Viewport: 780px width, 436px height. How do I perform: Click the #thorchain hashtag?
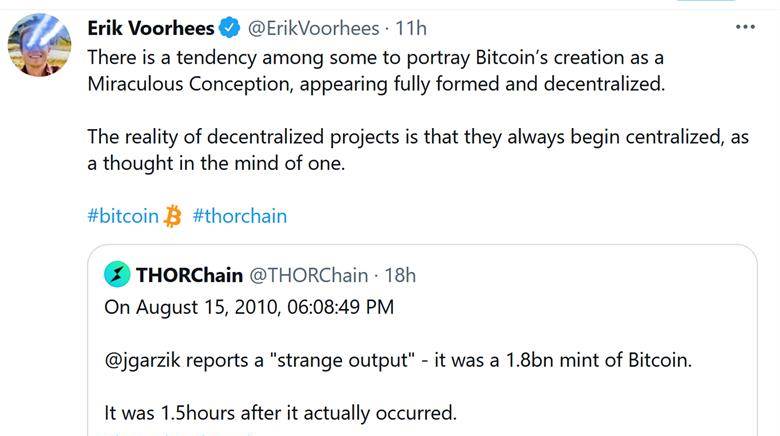click(240, 216)
